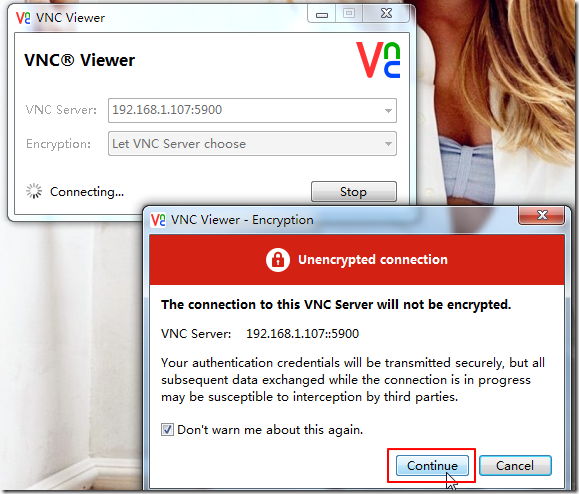The image size is (579, 494).
Task: Click the VNC icon in Encryption dialog title
Action: [x=158, y=220]
